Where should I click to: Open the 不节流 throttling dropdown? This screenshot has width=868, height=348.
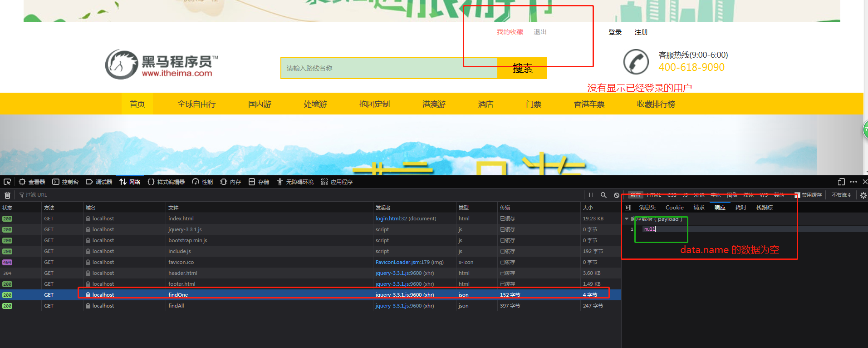coord(841,195)
